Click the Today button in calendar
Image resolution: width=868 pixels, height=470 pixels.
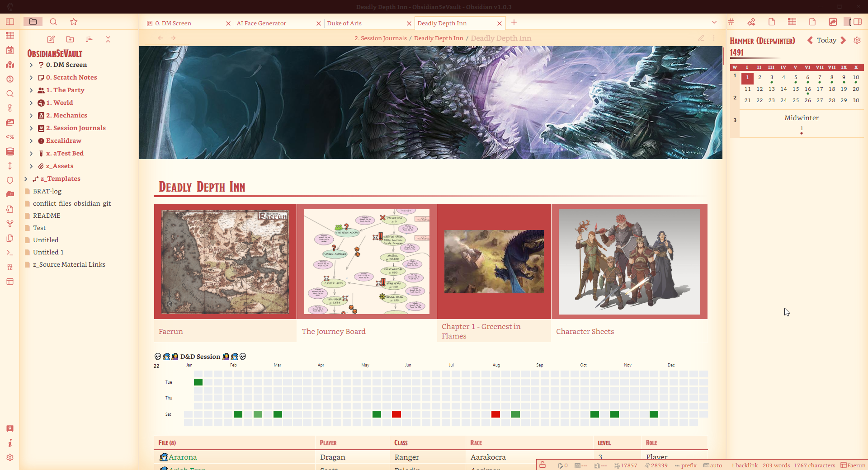[x=826, y=40]
